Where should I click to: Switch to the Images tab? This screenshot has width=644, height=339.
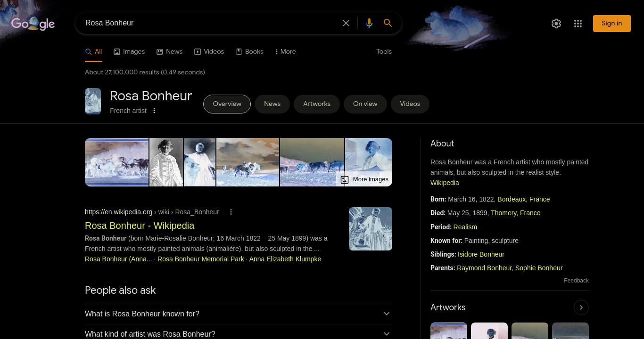(x=129, y=52)
